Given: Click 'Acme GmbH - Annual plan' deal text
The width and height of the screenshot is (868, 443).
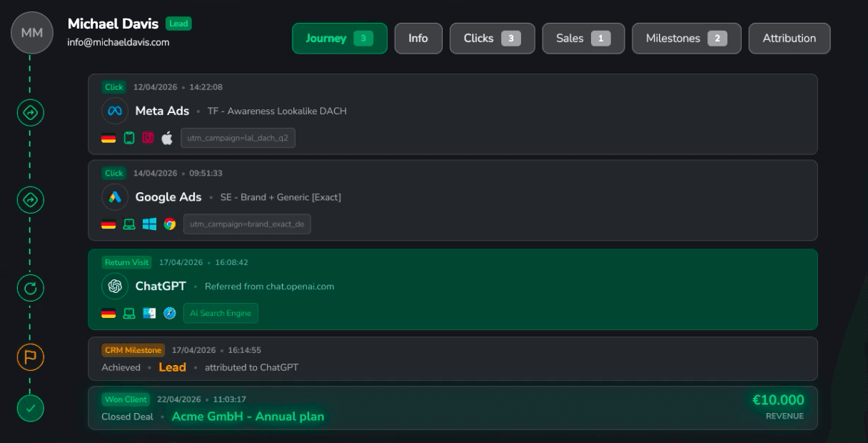Looking at the screenshot, I should tap(248, 417).
